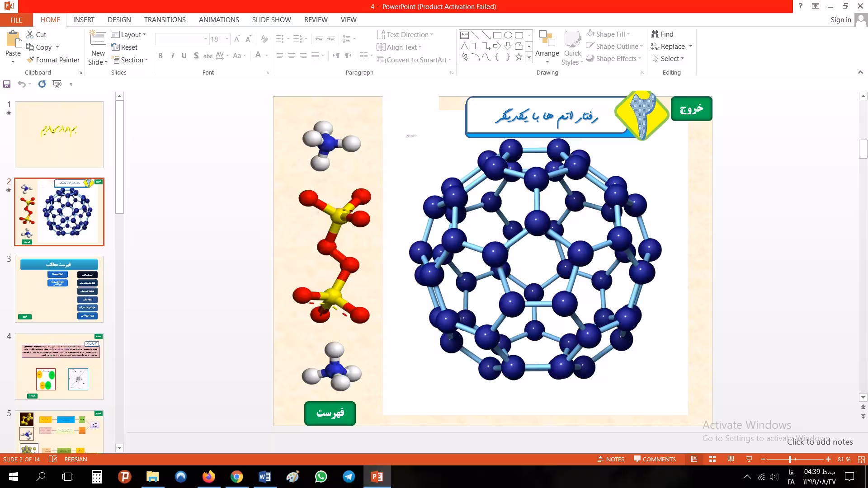Click Clear All Formatting icon
Image resolution: width=868 pixels, height=488 pixels.
point(264,39)
